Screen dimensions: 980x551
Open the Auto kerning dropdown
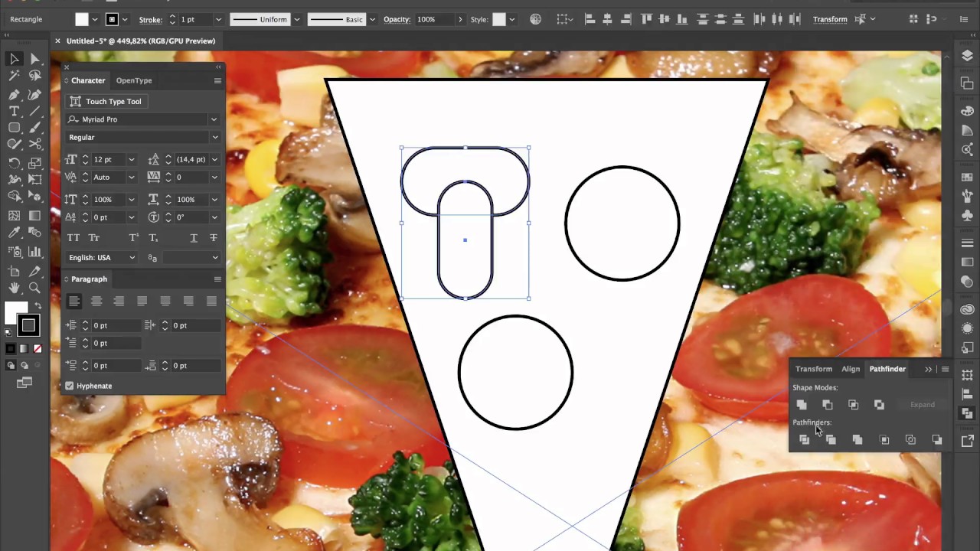point(131,178)
